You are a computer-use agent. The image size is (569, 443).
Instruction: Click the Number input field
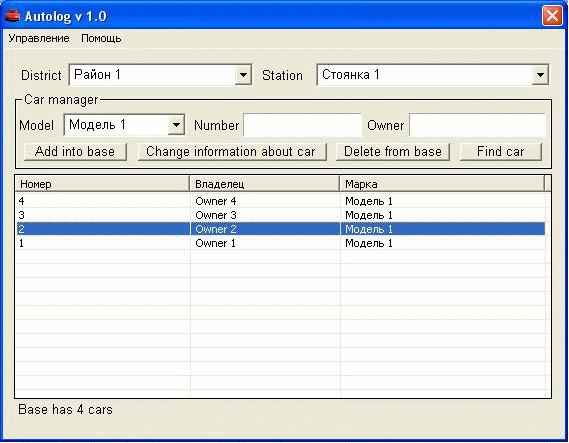pyautogui.click(x=302, y=125)
